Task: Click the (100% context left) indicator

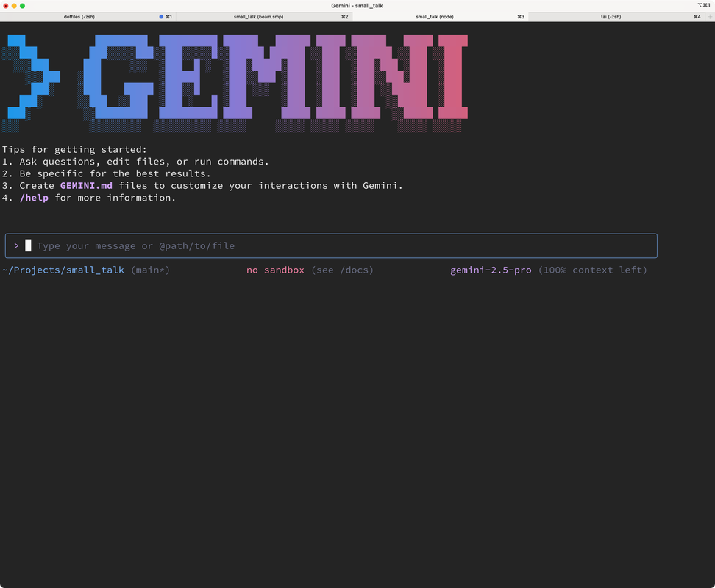Action: [x=593, y=270]
